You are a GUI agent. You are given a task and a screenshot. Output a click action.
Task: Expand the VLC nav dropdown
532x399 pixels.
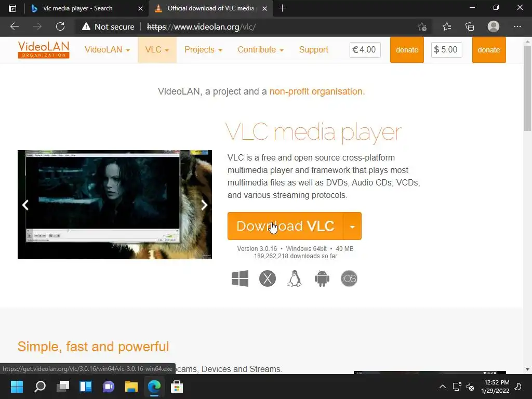coord(157,49)
